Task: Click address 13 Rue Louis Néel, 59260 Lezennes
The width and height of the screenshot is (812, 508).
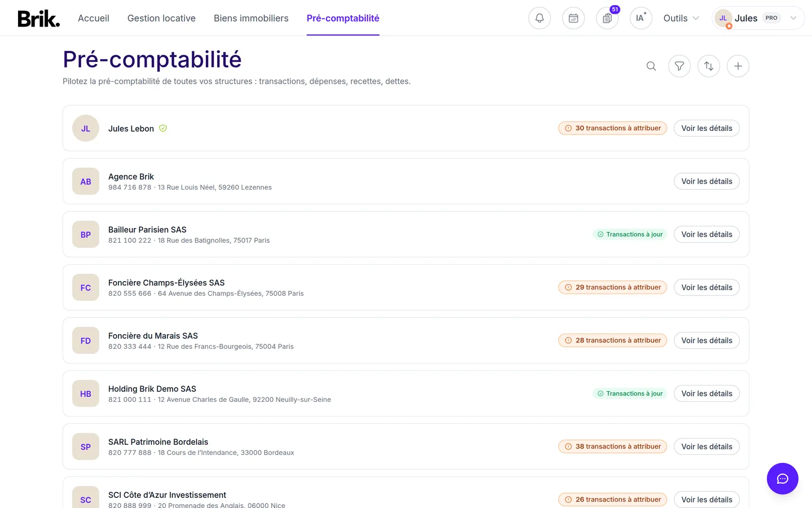Action: (215, 187)
